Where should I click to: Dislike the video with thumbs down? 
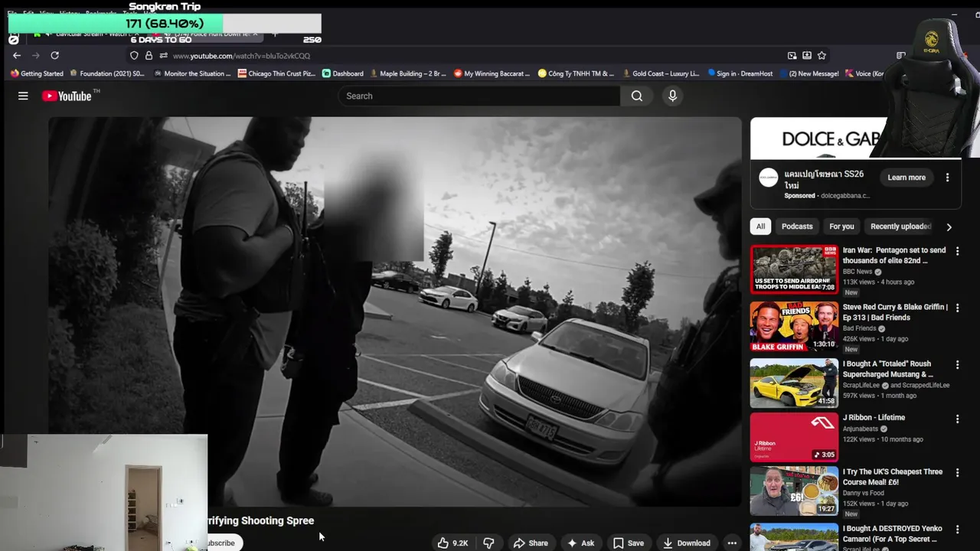[x=488, y=543]
